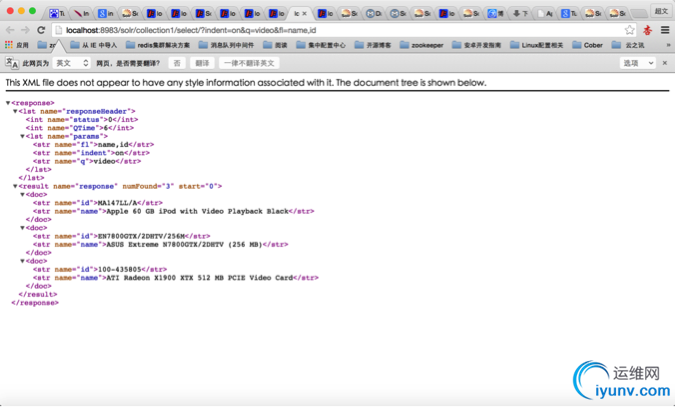This screenshot has width=676, height=407.
Task: Switch to the blank page 'Ap' tab
Action: click(544, 14)
